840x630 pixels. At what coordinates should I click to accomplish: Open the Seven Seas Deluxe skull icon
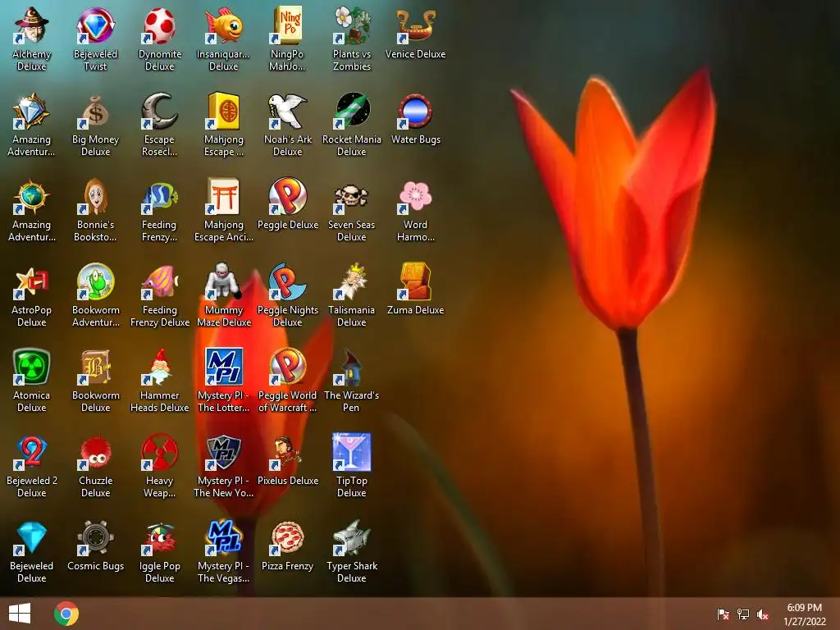[351, 196]
